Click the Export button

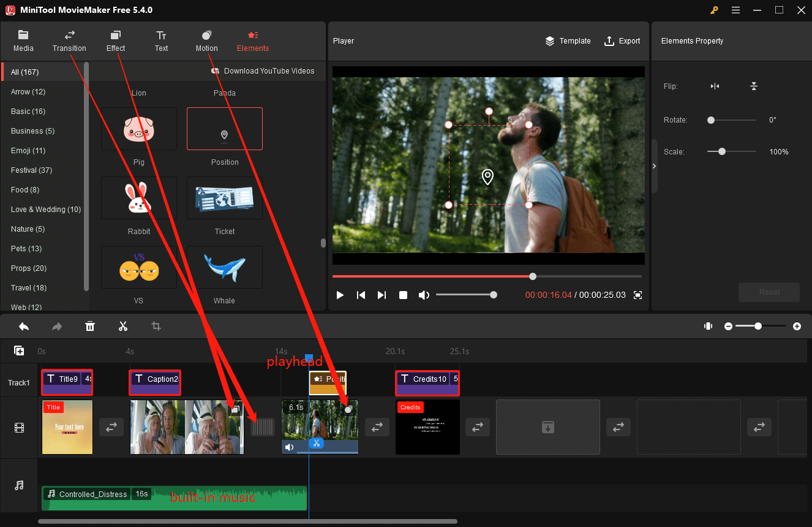(x=622, y=41)
